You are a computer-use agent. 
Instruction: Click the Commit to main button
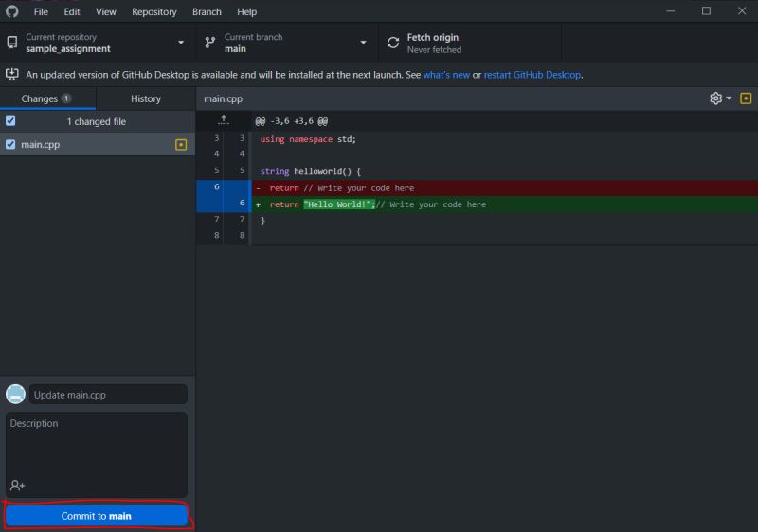[97, 516]
